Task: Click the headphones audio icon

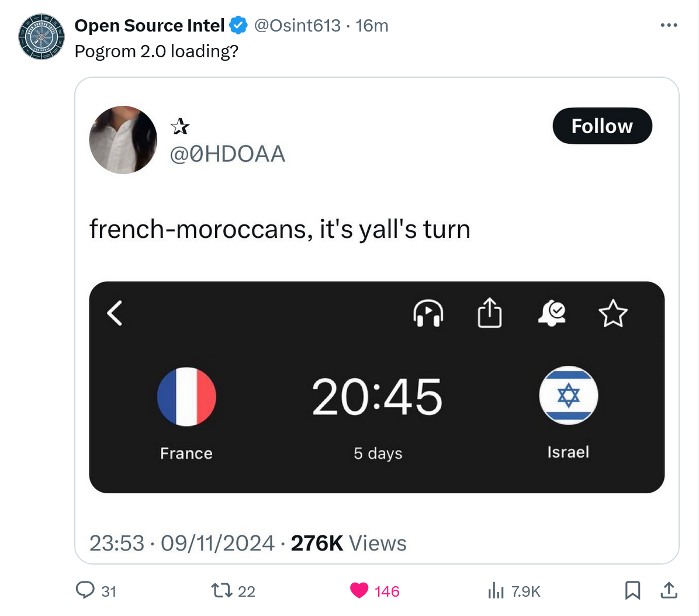Action: 428,313
